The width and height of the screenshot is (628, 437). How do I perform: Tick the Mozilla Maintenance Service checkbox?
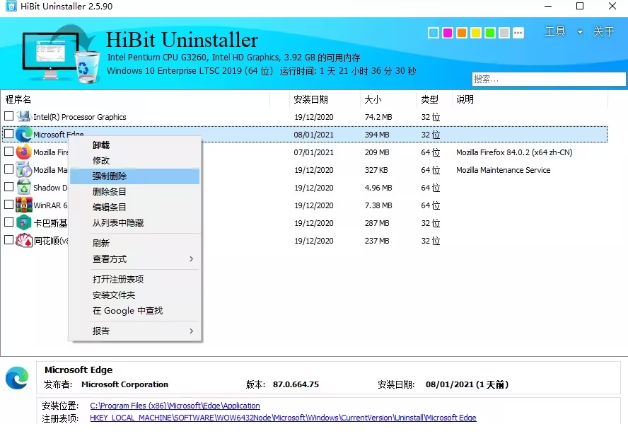point(8,169)
